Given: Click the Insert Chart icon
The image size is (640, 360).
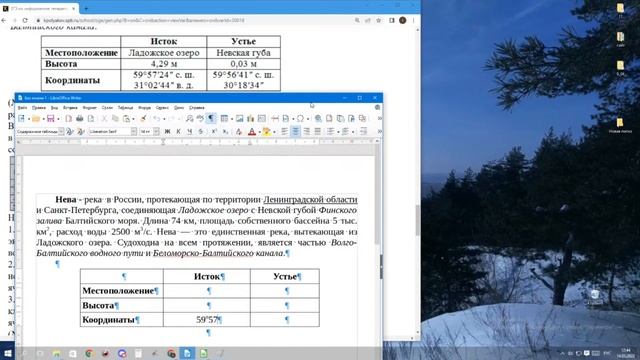Looking at the screenshot, I should (x=251, y=118).
